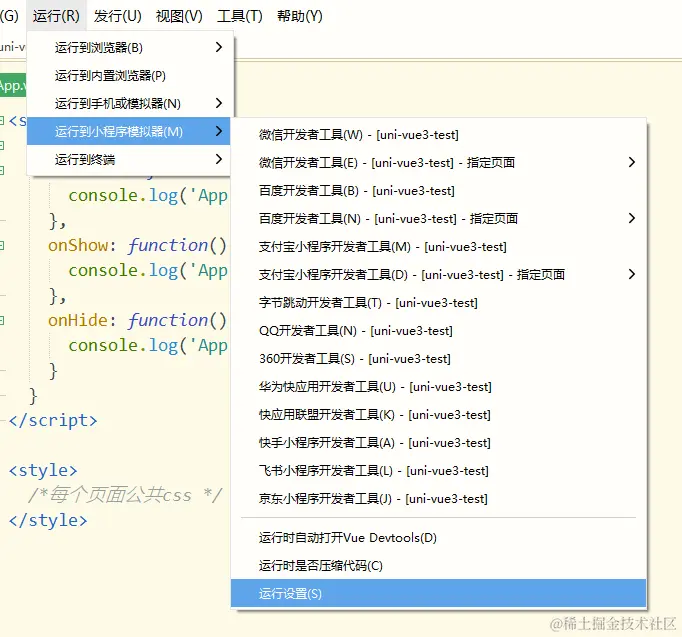Open the 工具(T) menu
The height and width of the screenshot is (637, 682).
(x=240, y=16)
